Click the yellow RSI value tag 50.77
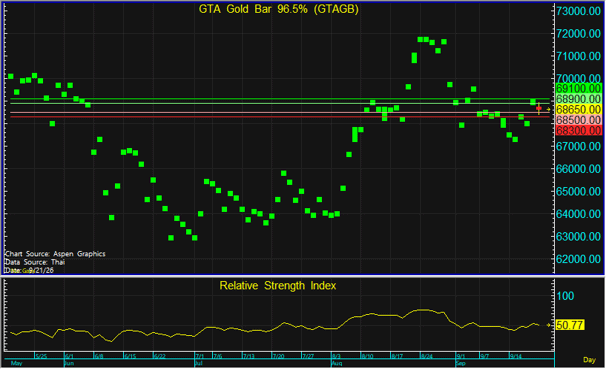 click(x=570, y=325)
